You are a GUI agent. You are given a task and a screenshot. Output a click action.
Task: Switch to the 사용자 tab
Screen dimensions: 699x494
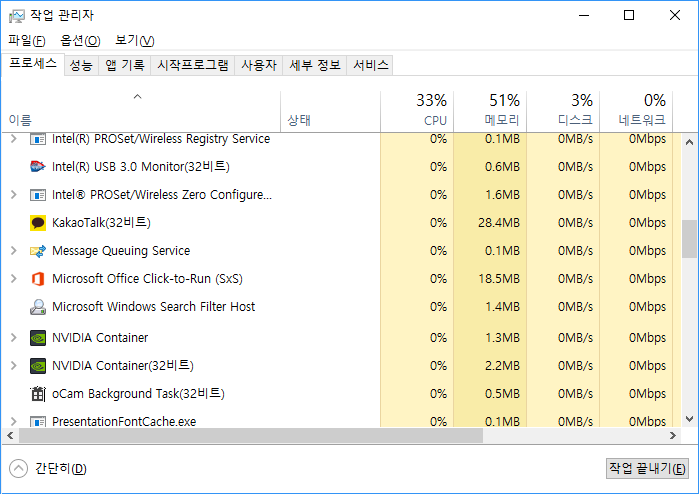(x=259, y=66)
